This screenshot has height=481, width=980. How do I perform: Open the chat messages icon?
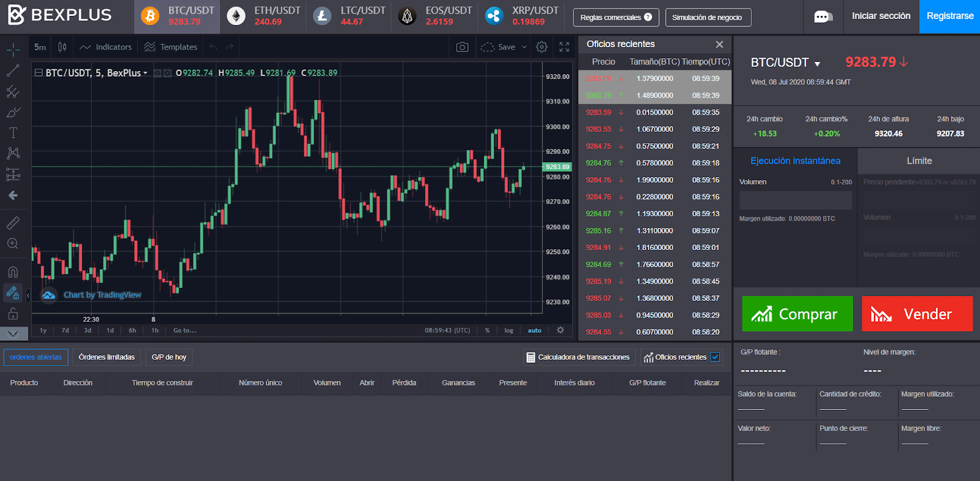[x=823, y=17]
